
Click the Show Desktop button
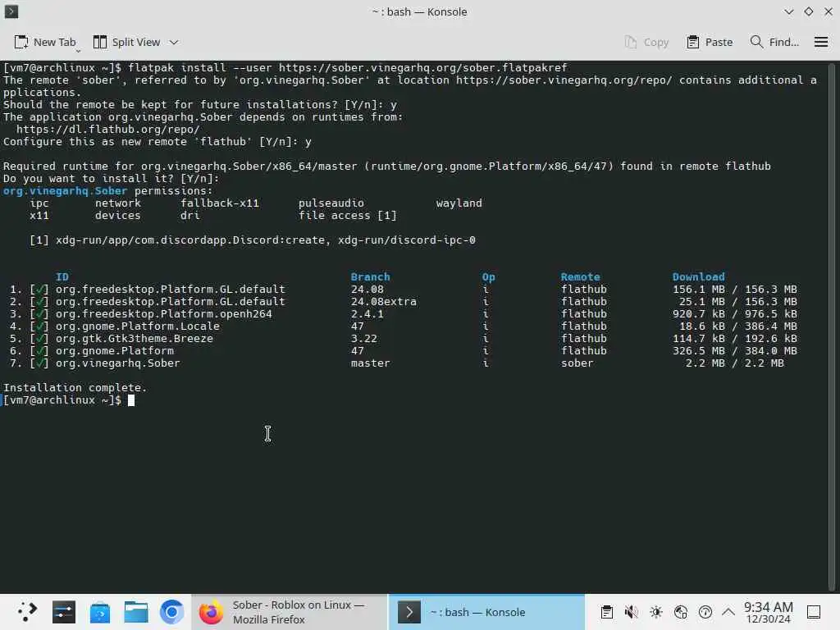point(814,612)
